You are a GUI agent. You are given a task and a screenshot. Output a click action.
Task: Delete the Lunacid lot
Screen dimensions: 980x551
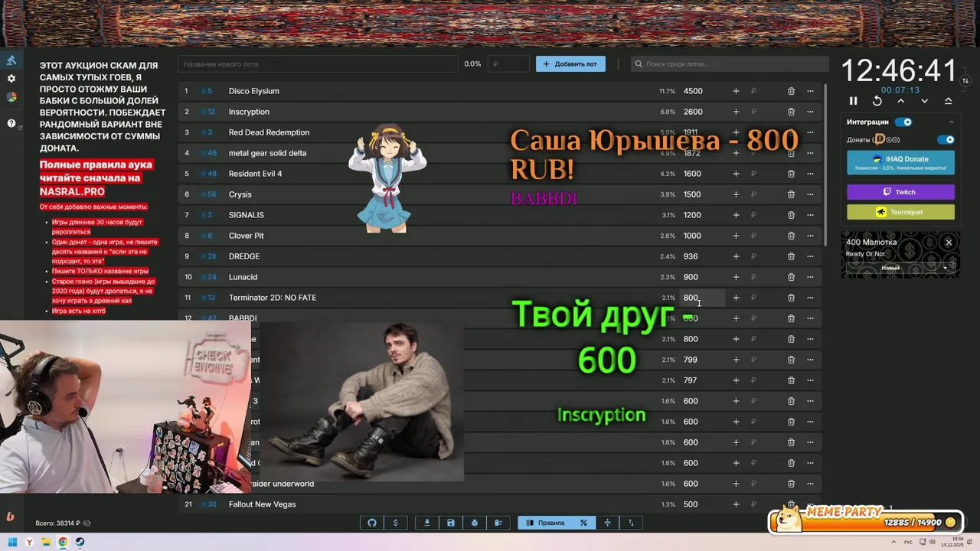(791, 277)
